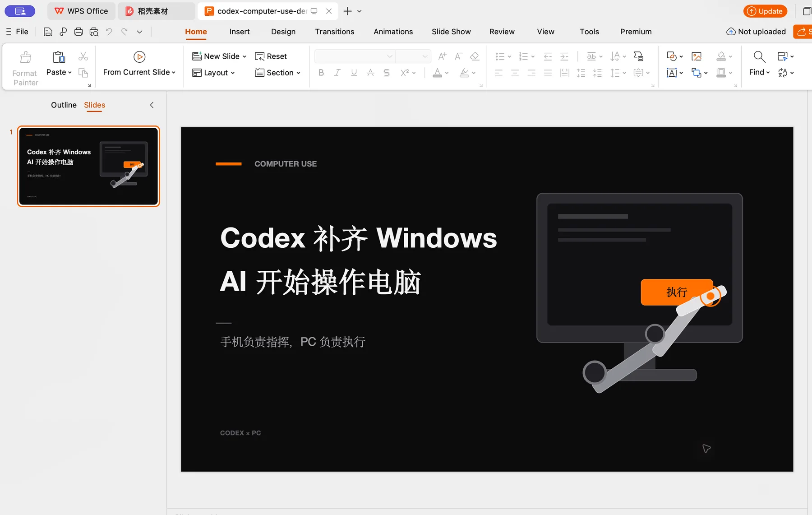The image size is (812, 515).
Task: Click the Align Right icon
Action: pyautogui.click(x=531, y=73)
